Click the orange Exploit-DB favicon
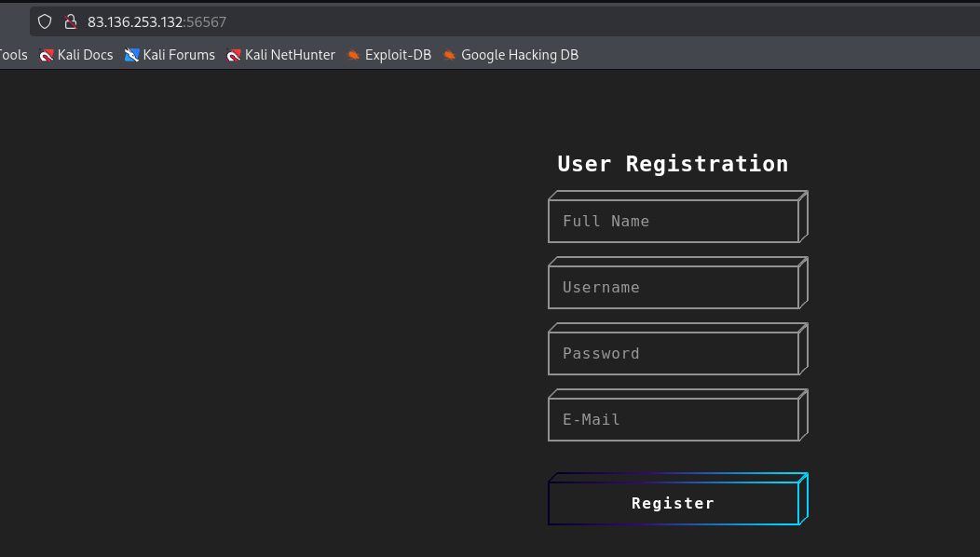980x557 pixels. point(353,55)
